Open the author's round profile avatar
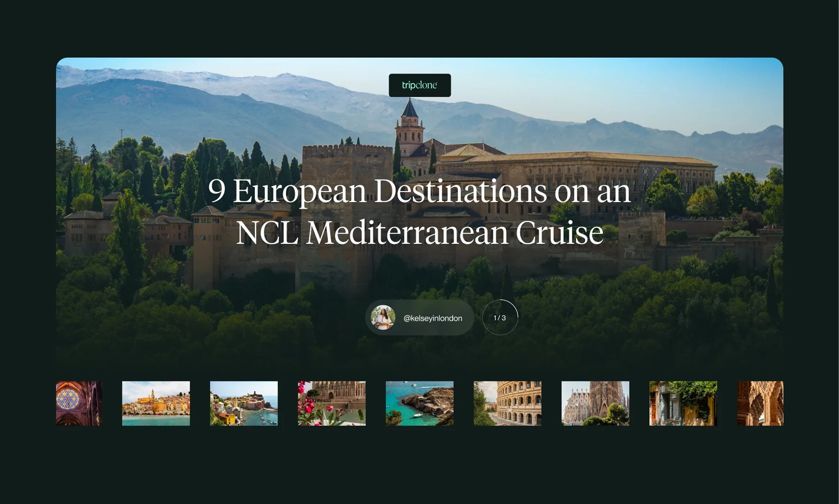 383,317
